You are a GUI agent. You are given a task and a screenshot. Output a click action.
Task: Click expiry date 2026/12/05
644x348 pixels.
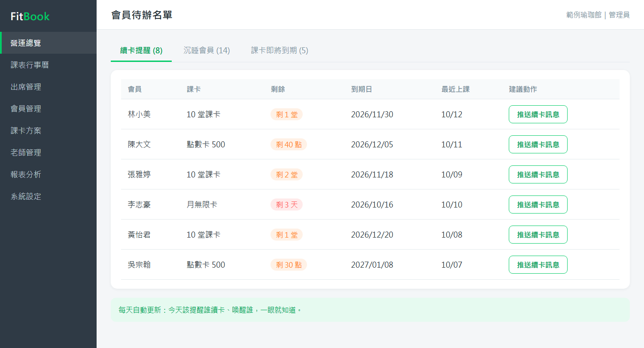(372, 144)
